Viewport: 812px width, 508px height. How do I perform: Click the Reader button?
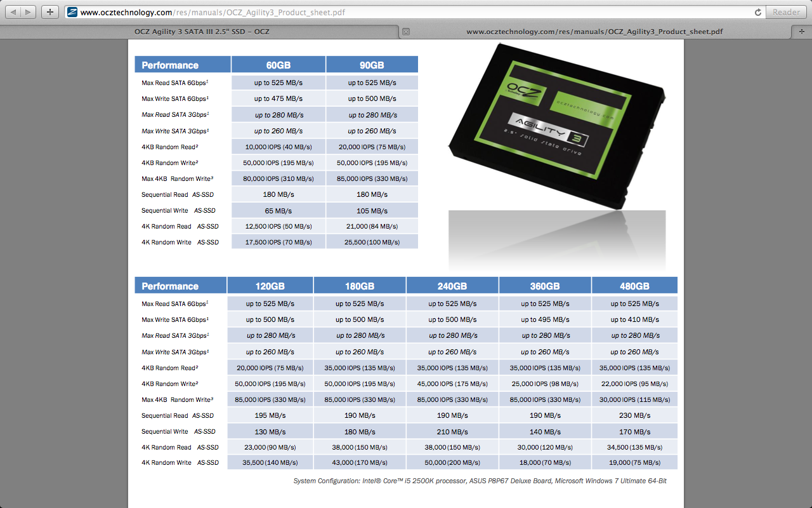[x=786, y=12]
